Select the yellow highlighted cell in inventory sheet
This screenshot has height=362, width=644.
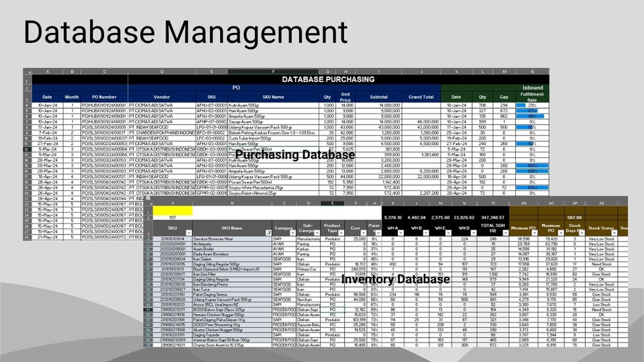coord(171,210)
